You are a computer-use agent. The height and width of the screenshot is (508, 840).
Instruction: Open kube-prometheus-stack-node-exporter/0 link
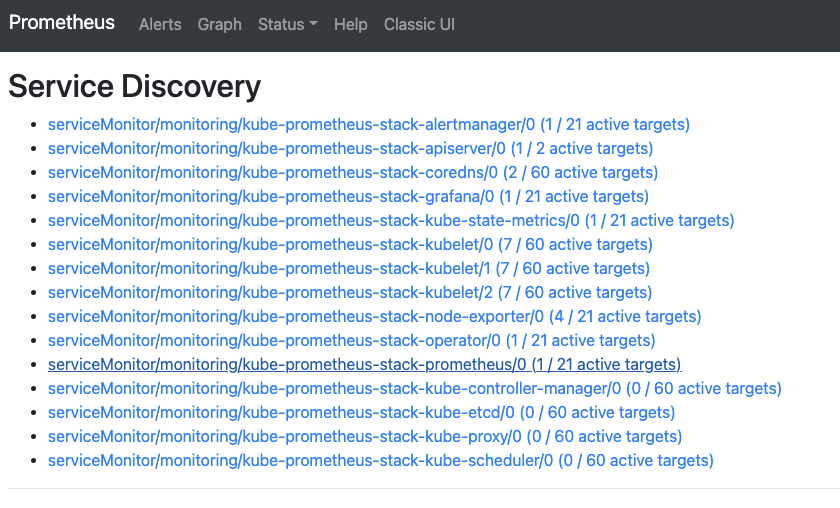[374, 317]
